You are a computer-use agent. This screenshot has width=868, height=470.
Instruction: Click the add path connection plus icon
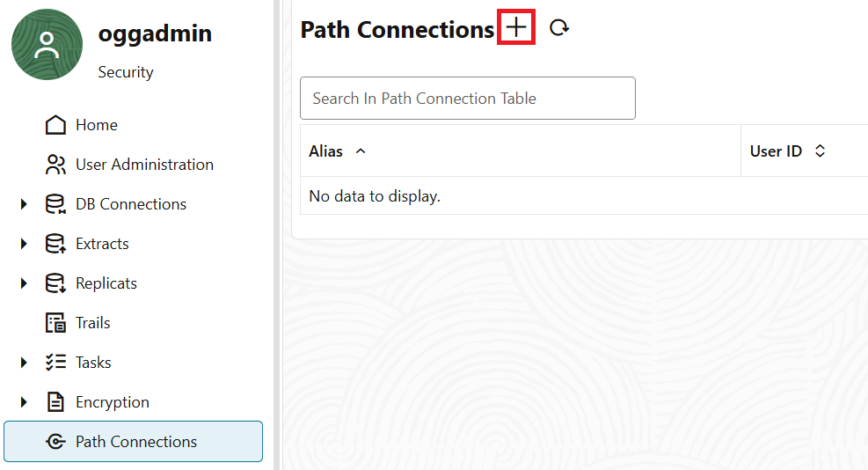pos(516,28)
